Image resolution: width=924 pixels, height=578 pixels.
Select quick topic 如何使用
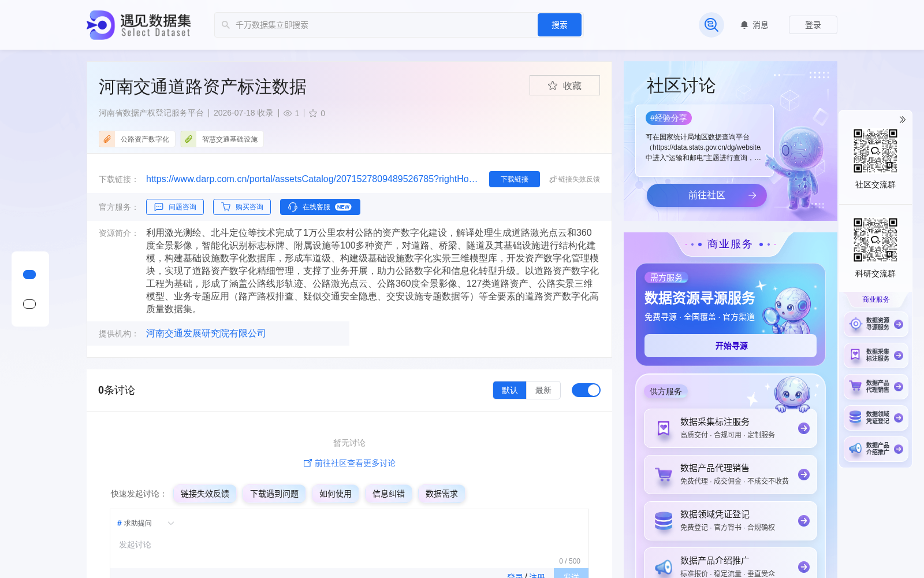click(x=336, y=494)
